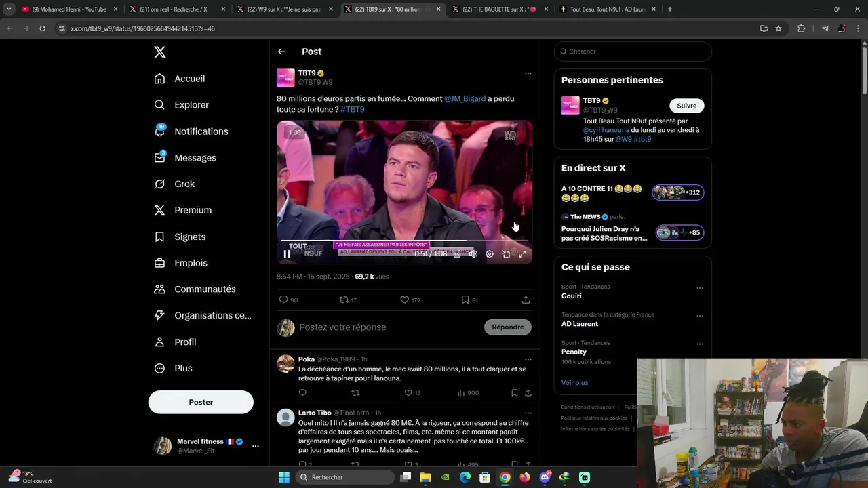Click the Répondre button

(508, 327)
